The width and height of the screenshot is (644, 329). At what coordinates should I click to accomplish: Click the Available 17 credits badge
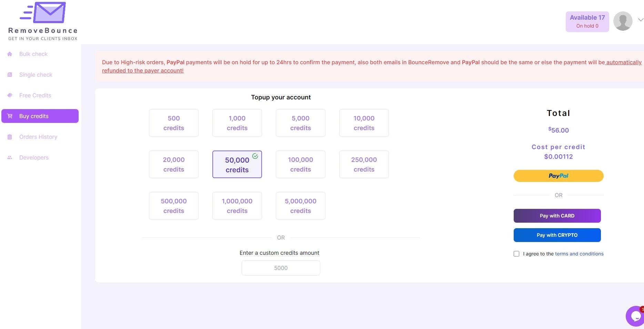click(x=587, y=21)
